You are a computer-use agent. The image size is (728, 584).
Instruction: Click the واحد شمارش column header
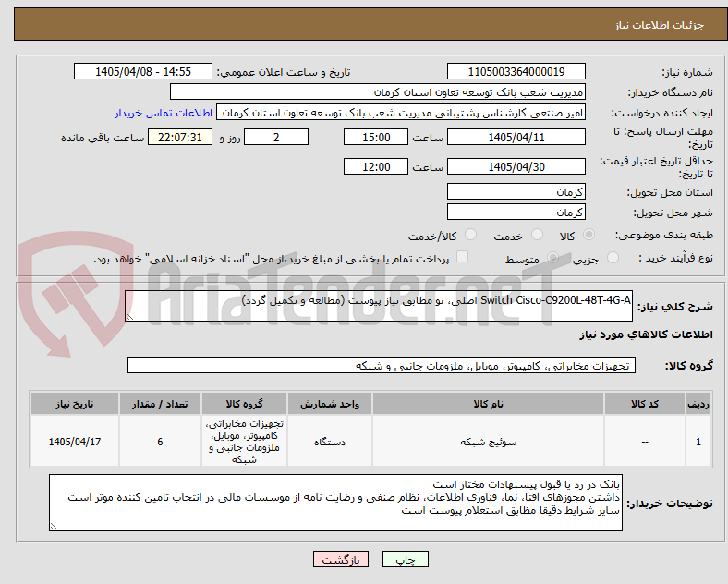click(x=330, y=404)
